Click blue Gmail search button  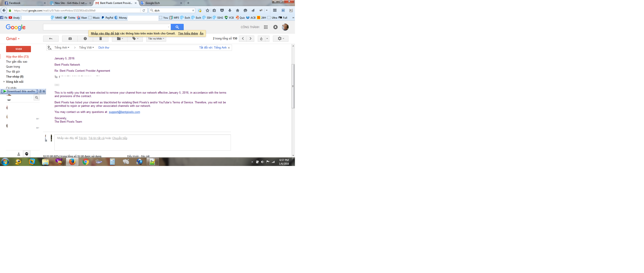[x=177, y=27]
